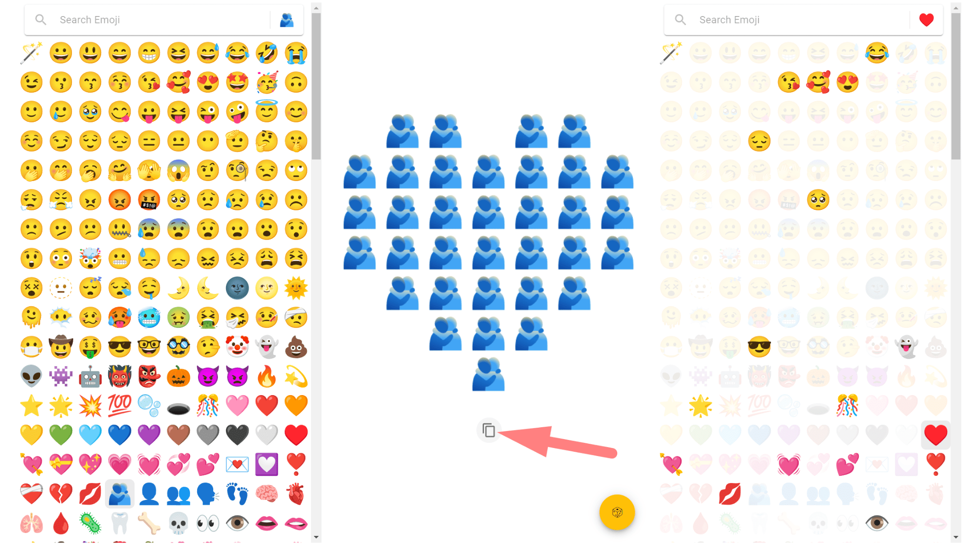Image resolution: width=968 pixels, height=560 pixels.
Task: Select the ghost emoji in right panel
Action: [907, 347]
